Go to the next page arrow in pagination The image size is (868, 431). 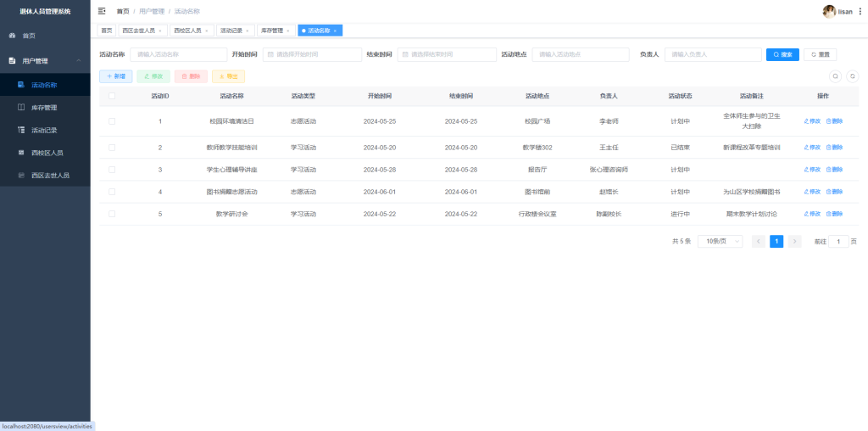point(794,241)
